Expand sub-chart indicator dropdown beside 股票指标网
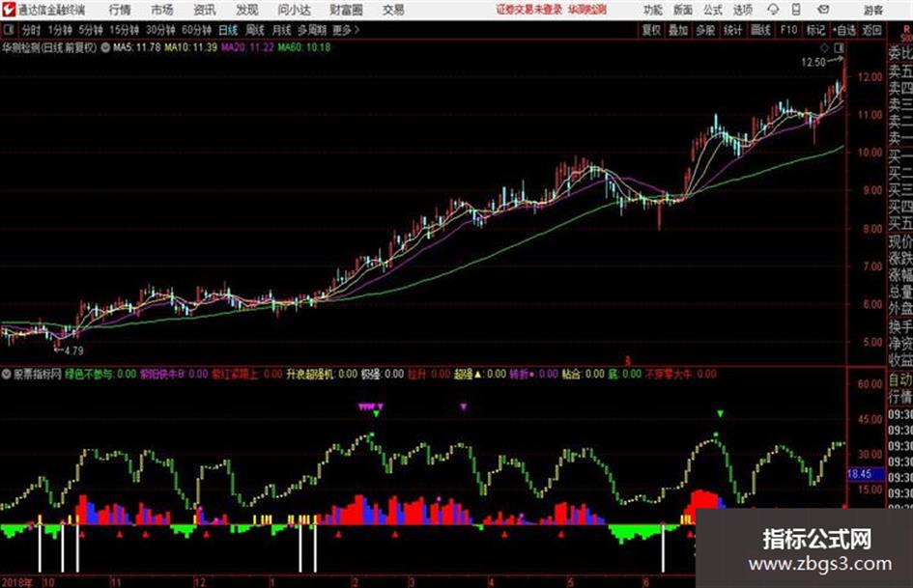Screen dimensions: 913x588 [7, 375]
